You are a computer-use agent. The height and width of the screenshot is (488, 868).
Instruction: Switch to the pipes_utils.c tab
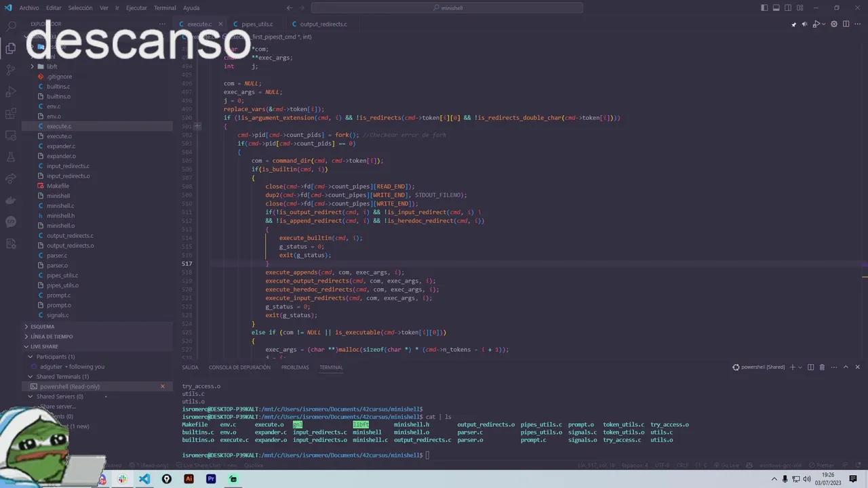[257, 24]
